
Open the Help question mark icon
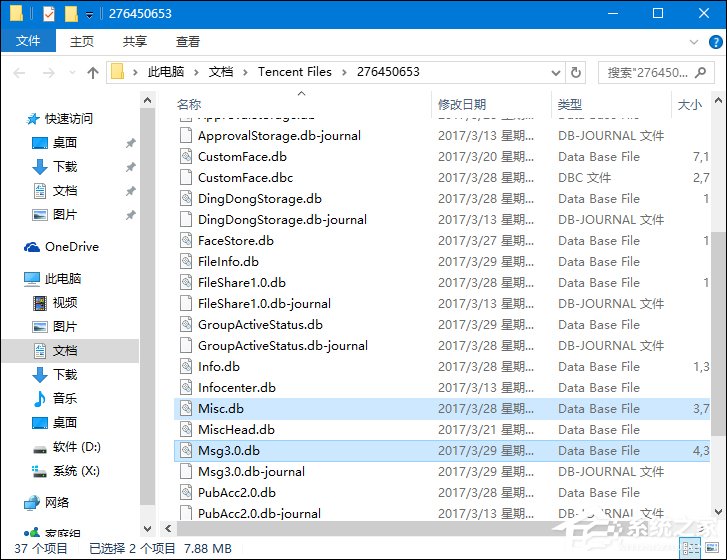711,42
